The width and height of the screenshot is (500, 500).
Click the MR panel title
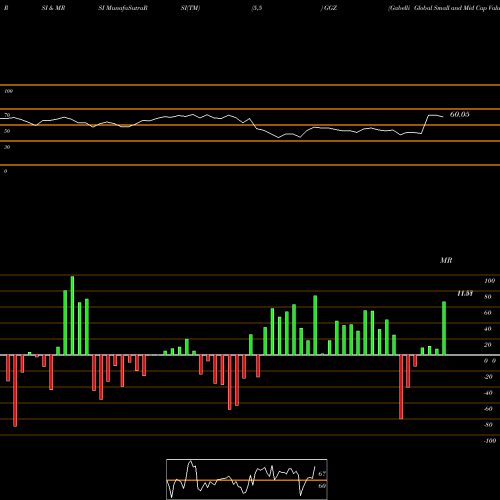[x=446, y=260]
